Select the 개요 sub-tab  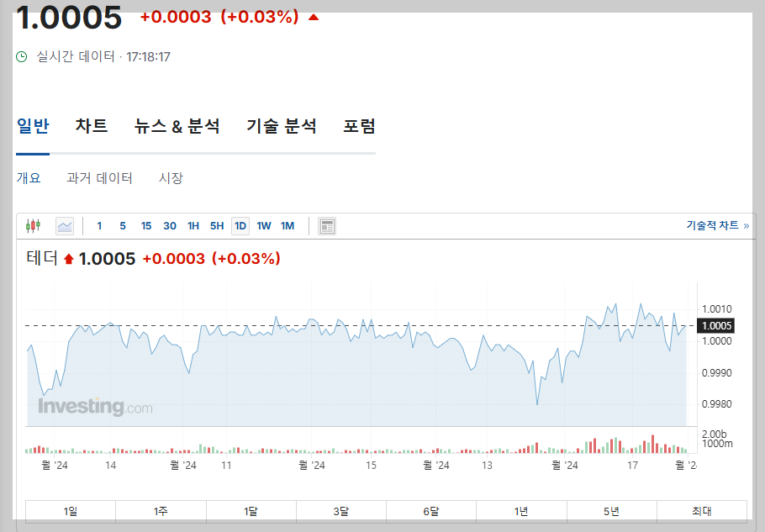click(29, 178)
